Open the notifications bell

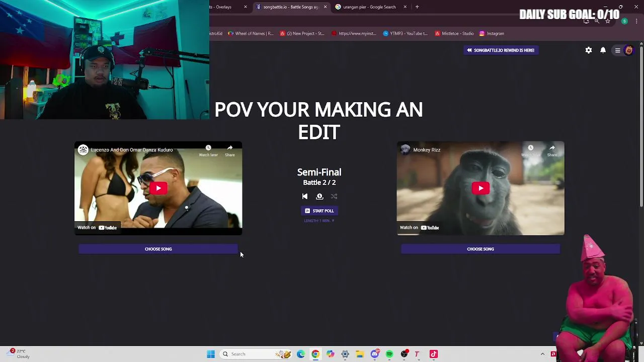(x=603, y=50)
